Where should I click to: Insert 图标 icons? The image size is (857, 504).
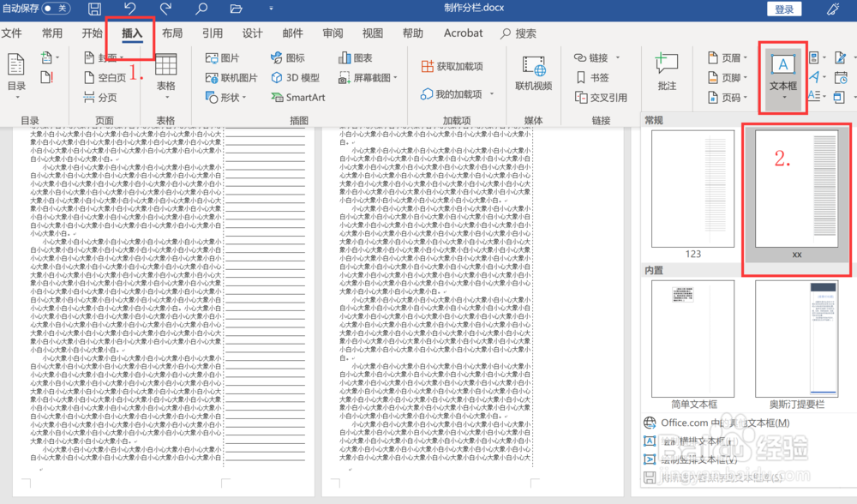pos(288,58)
